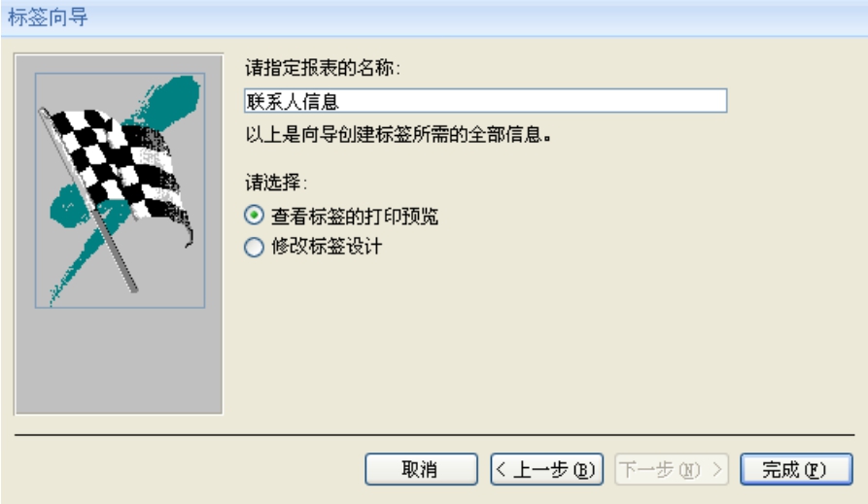
Task: Place cursor after 联系人信息 text
Action: click(x=341, y=101)
